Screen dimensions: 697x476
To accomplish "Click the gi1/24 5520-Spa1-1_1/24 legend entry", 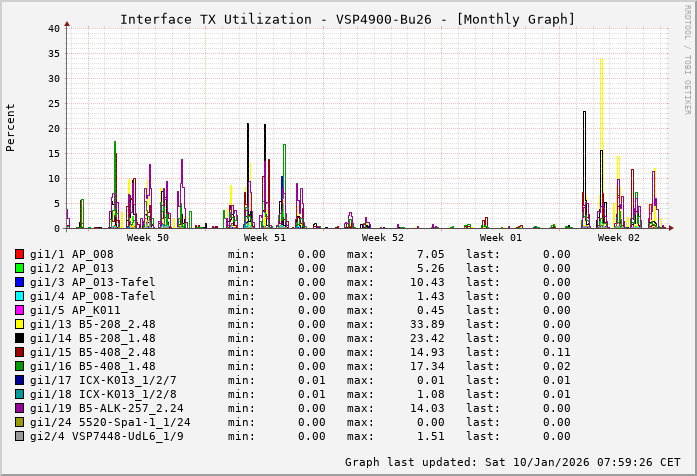I will tap(110, 422).
